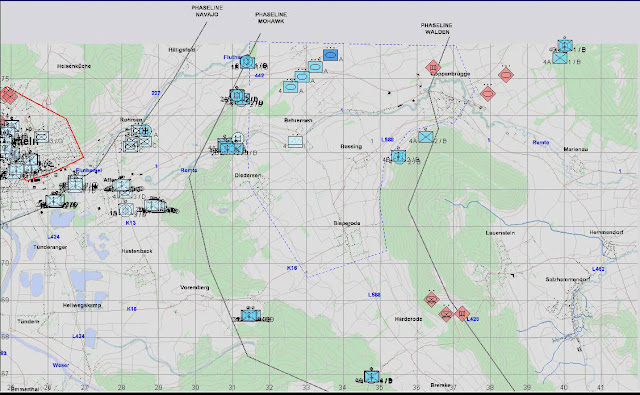Click the blue 449 elevation label
640x395 pixels.
click(259, 75)
